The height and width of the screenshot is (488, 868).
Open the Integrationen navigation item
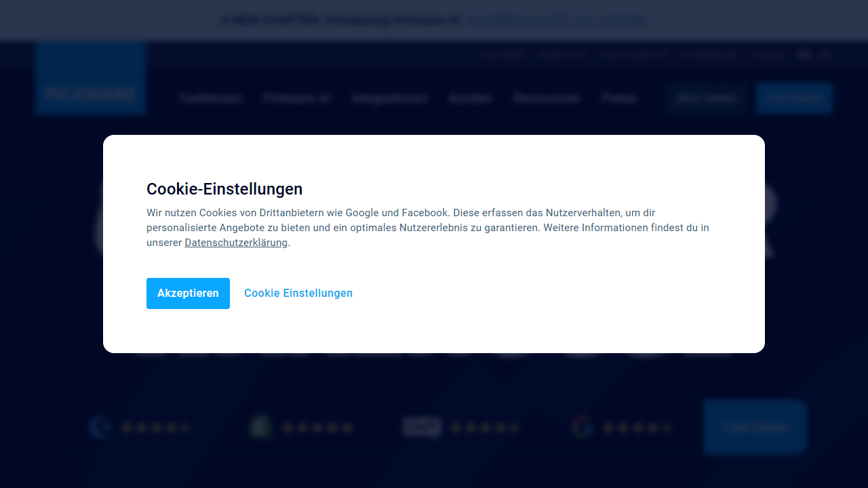click(x=389, y=98)
